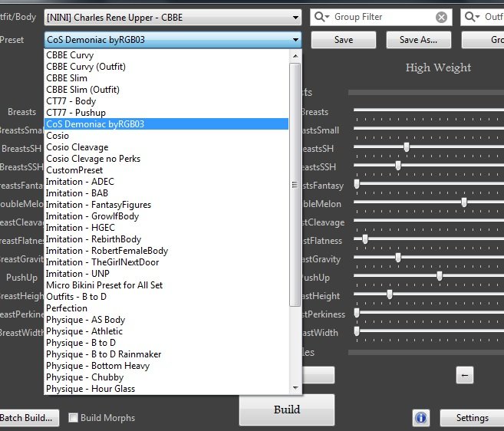
Task: Select Physique - Chubby preset
Action: (x=166, y=377)
